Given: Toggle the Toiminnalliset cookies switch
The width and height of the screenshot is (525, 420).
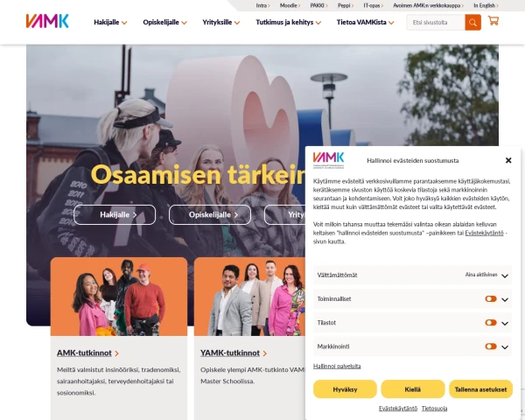Looking at the screenshot, I should (491, 298).
